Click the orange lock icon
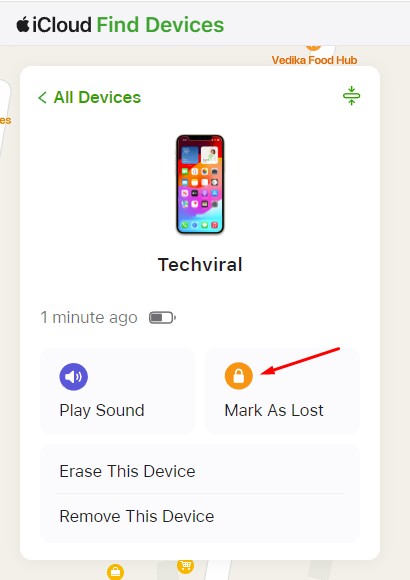This screenshot has width=410, height=580. [x=239, y=376]
